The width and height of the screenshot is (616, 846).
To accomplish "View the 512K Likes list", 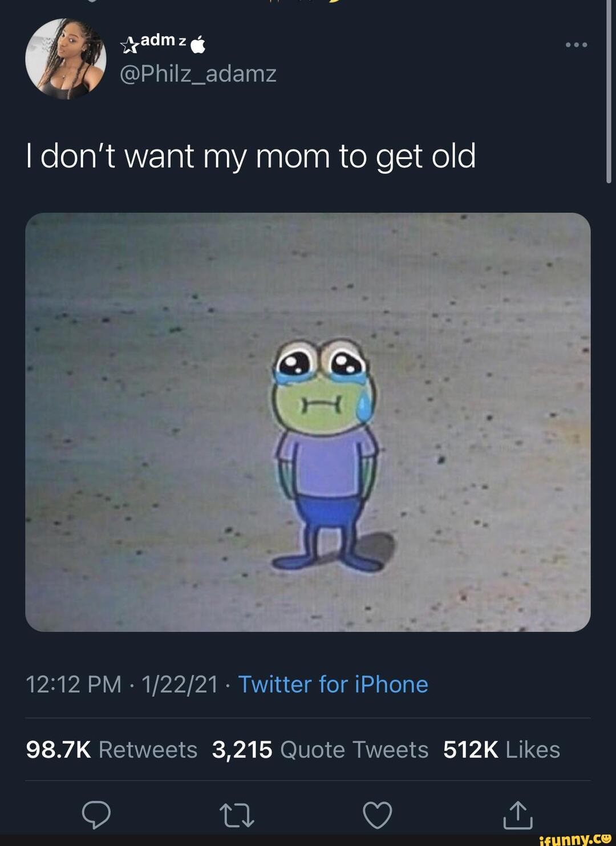I will point(502,750).
